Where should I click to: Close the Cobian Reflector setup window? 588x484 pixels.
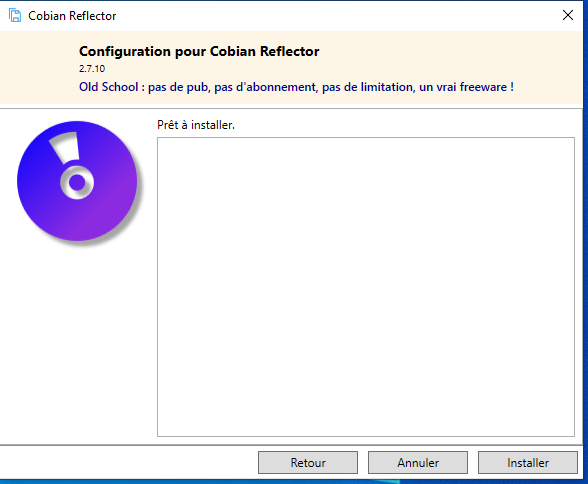pyautogui.click(x=568, y=15)
